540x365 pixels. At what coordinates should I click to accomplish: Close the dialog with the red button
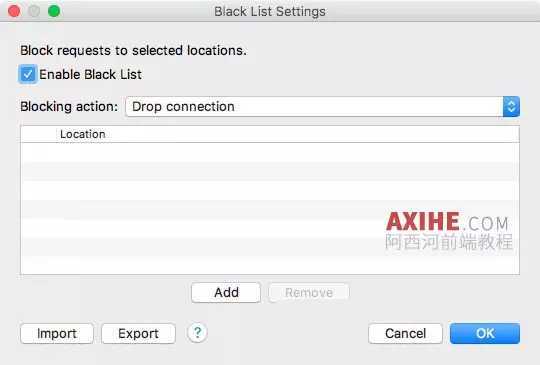tap(14, 11)
